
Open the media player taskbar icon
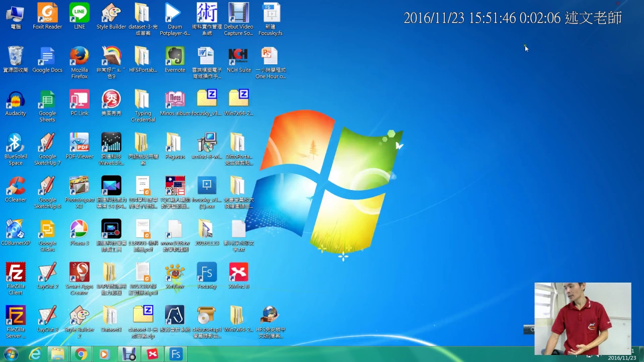coord(104,354)
